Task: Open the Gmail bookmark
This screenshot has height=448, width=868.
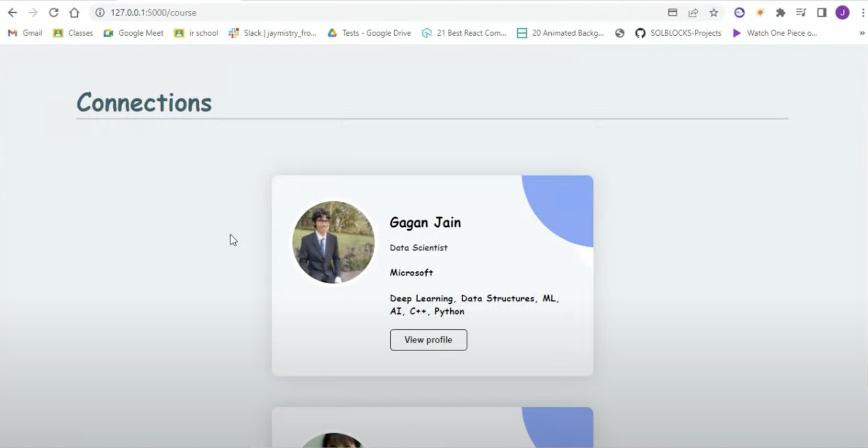Action: (x=25, y=33)
